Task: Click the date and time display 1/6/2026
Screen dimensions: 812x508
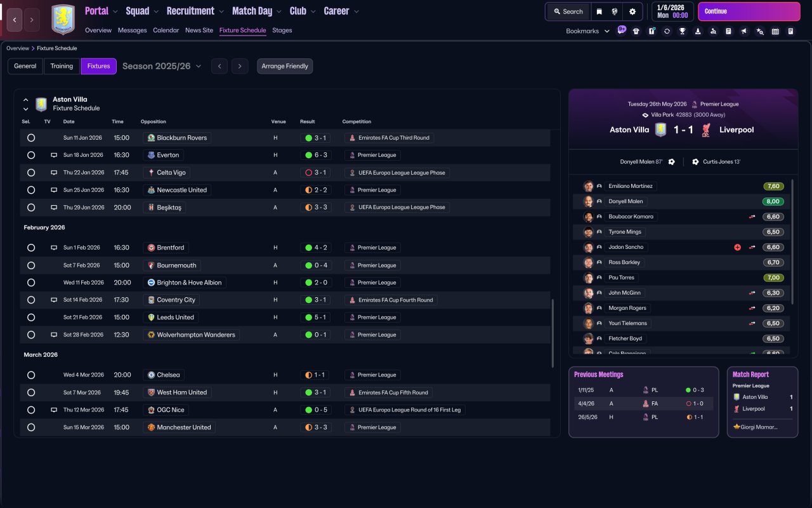Action: click(672, 11)
